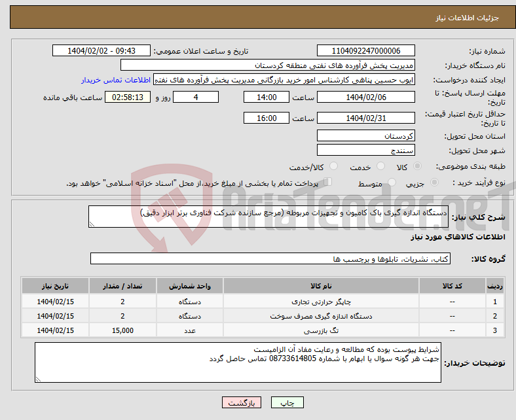The image size is (516, 420).
Task: Click the need number field 1104092247000006
Action: coord(365,50)
